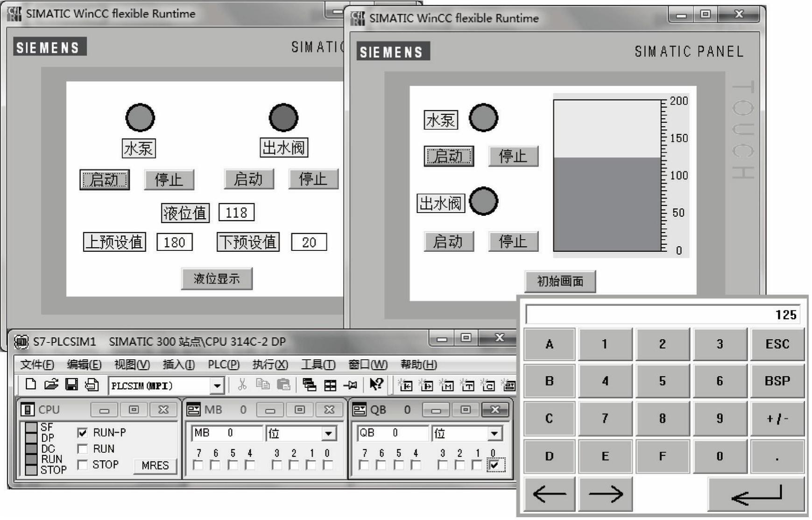This screenshot has height=520, width=812.
Task: Check the RUN mode checkbox
Action: click(82, 449)
